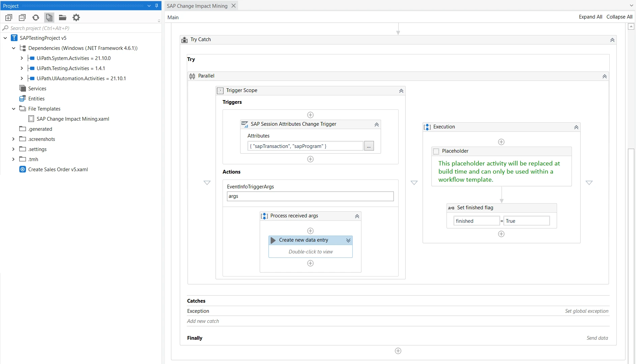
Task: Collapse the Execution sequence
Action: (576, 127)
